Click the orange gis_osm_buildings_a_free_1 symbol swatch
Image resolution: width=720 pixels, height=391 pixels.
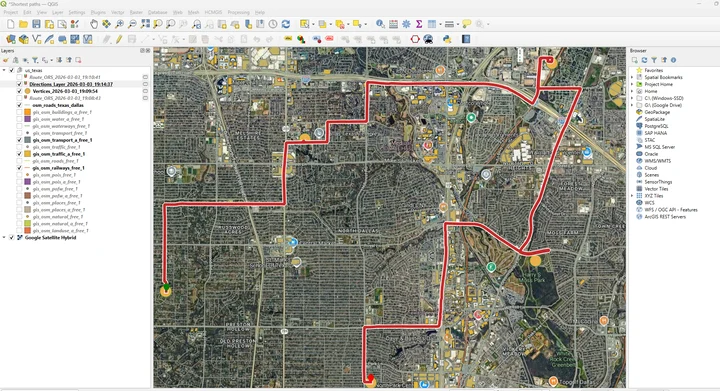[x=28, y=112]
